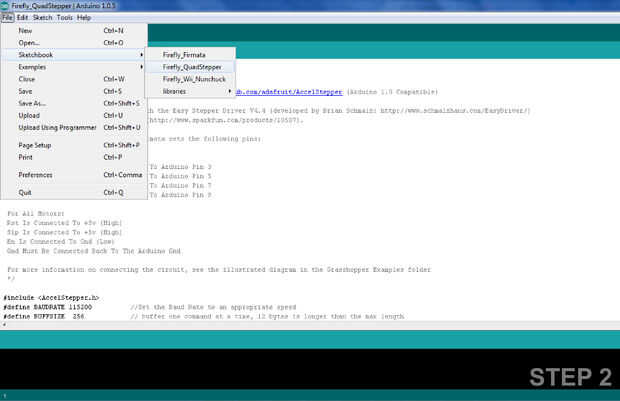Image resolution: width=620 pixels, height=401 pixels.
Task: Choose Quit from File menu
Action: click(x=74, y=193)
